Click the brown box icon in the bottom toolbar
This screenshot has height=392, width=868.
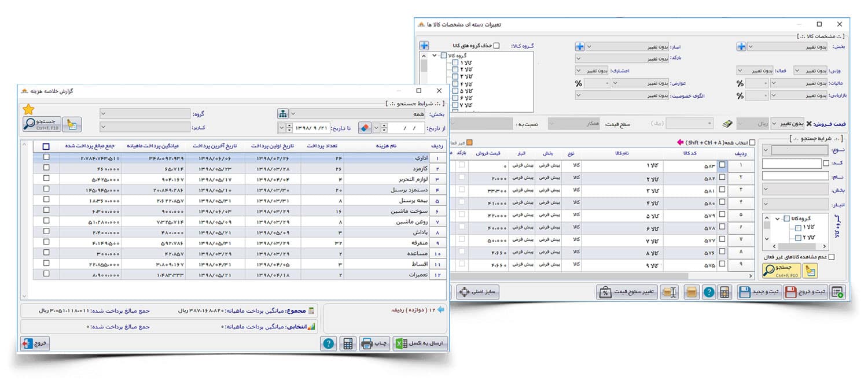click(x=690, y=292)
